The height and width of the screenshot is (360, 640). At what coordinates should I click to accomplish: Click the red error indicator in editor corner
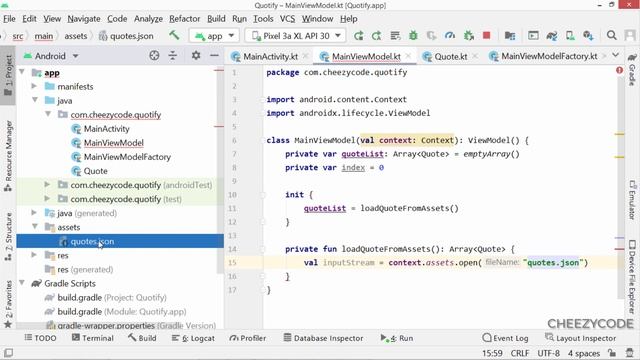click(x=619, y=70)
